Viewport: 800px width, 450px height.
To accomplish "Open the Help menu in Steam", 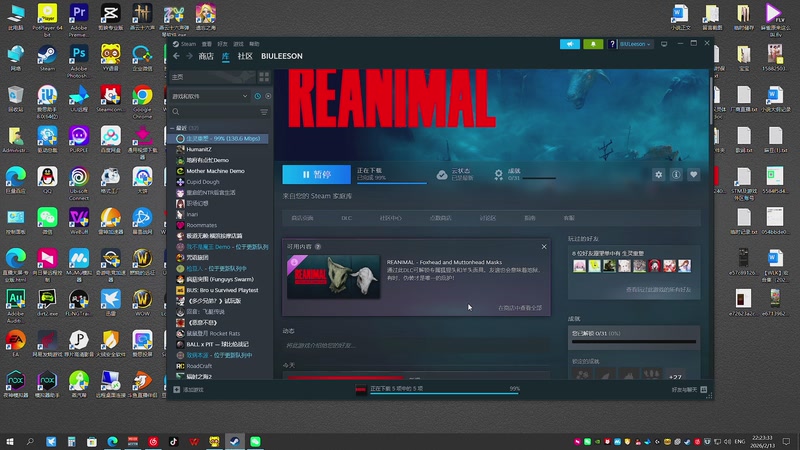I will pyautogui.click(x=254, y=44).
